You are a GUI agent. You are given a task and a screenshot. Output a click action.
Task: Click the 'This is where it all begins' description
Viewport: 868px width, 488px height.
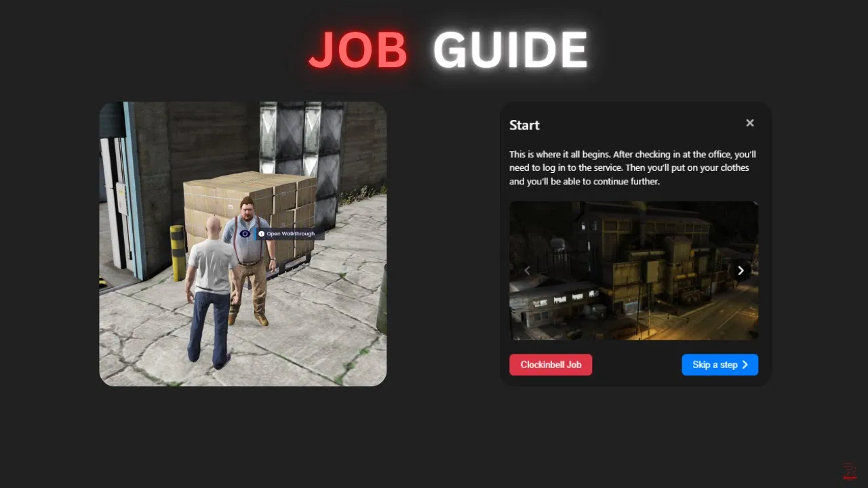coord(633,168)
